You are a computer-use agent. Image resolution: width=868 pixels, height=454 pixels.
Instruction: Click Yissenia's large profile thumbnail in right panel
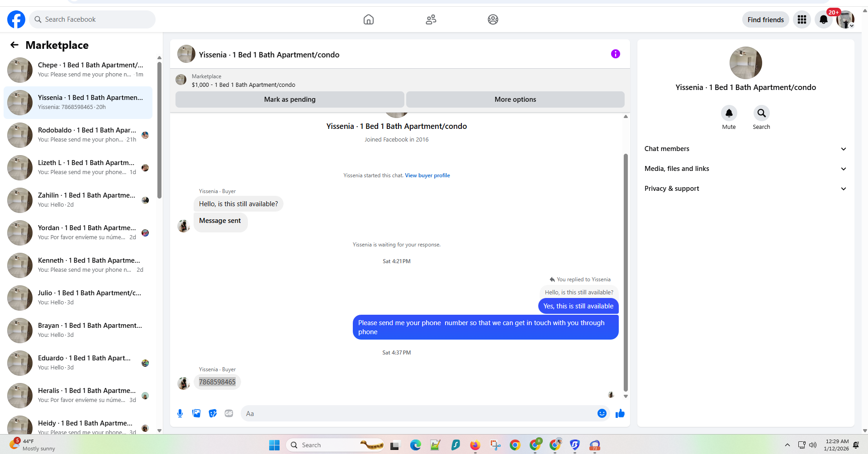pyautogui.click(x=745, y=63)
